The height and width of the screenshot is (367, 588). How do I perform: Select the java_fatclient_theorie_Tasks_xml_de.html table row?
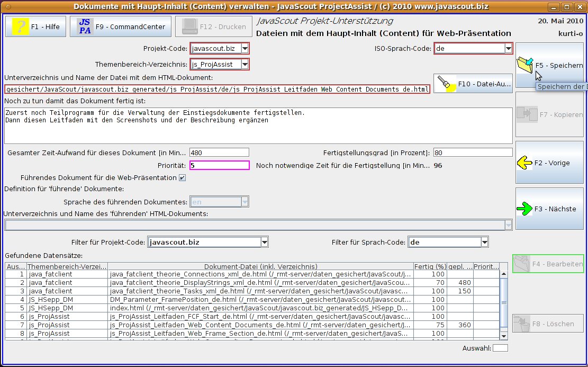coord(259,291)
